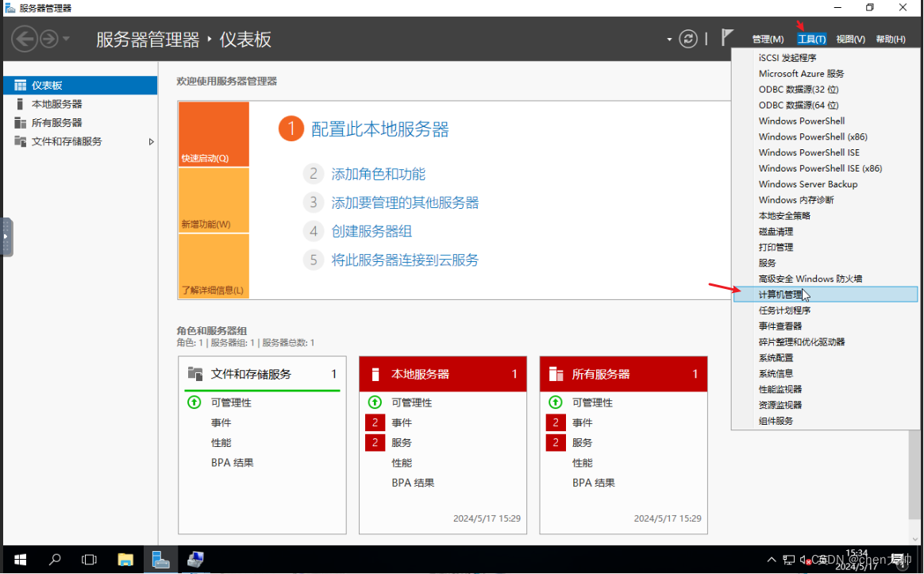Open the navigation history dropdown arrow
Screen dimensions: 924x574
(66, 39)
